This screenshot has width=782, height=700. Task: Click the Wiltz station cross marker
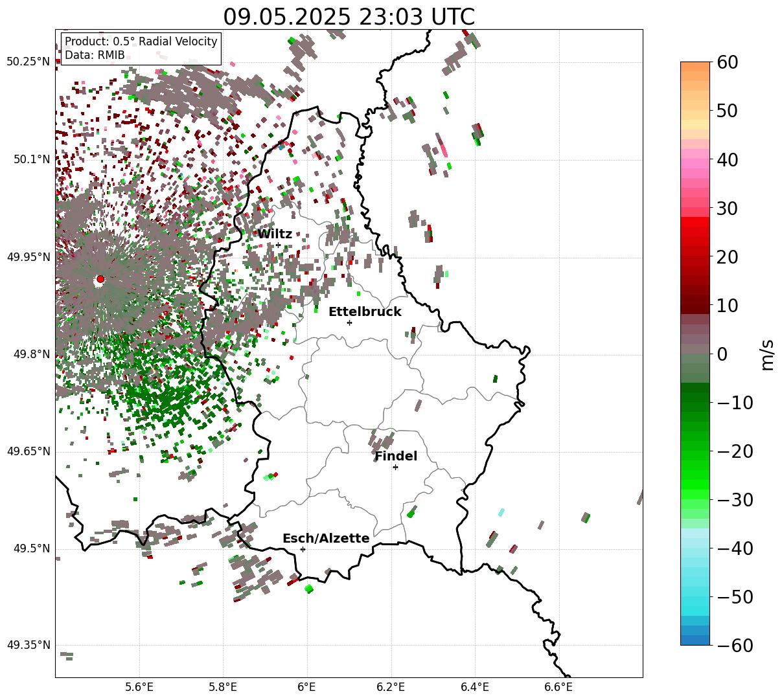point(279,245)
